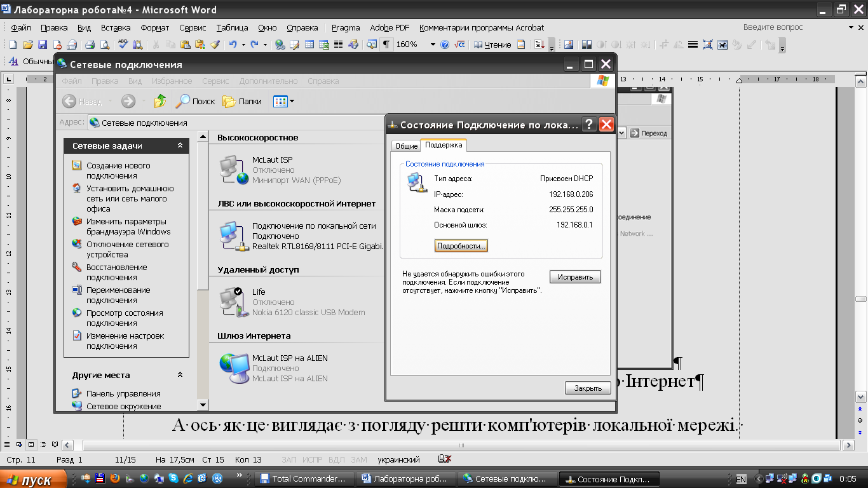Screen dimensions: 868x488
Task: Open a file using Word's Open folder icon
Action: tap(27, 44)
